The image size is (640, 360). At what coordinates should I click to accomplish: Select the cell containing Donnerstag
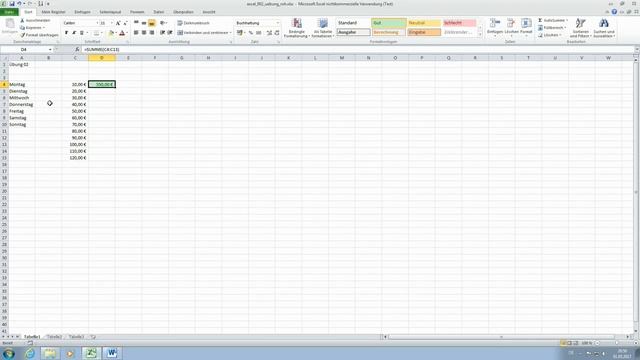pyautogui.click(x=22, y=104)
